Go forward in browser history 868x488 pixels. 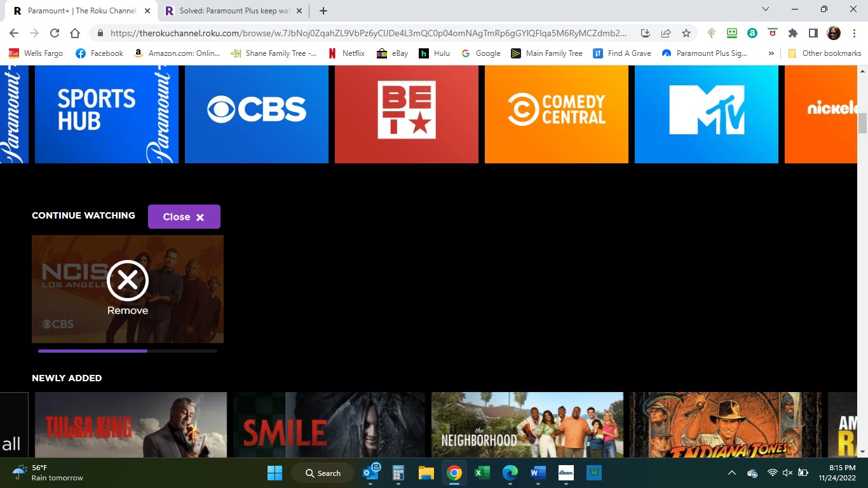(34, 33)
